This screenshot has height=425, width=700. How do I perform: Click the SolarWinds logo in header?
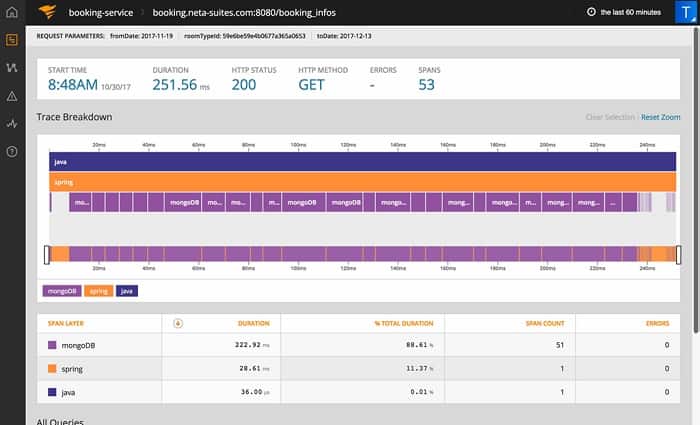coord(47,12)
